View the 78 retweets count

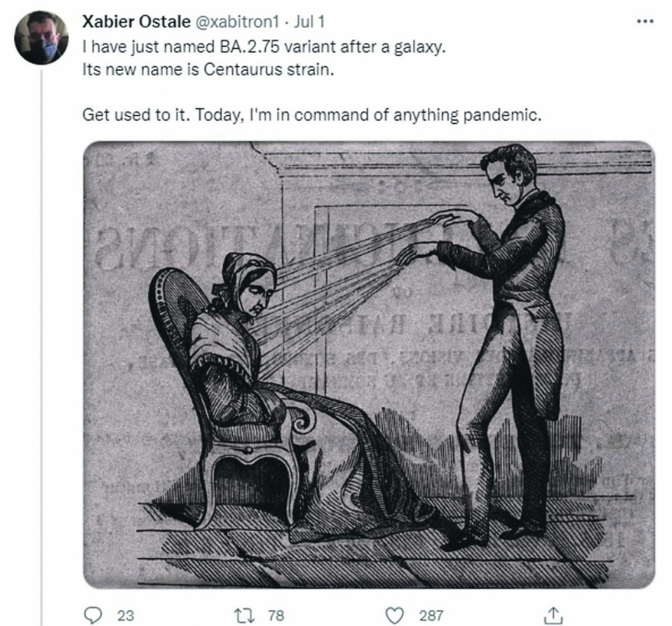(276, 616)
